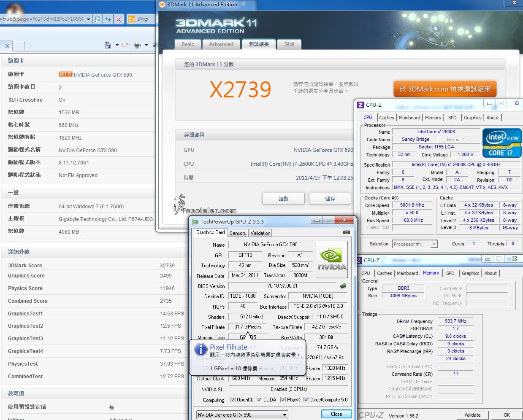Click the BIOS Version 70.10.37.00.01 field
Image resolution: width=523 pixels, height=420 pixels.
[x=282, y=286]
